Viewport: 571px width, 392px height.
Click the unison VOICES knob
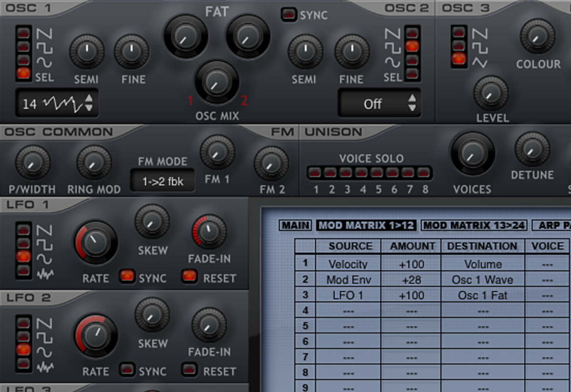tap(472, 153)
